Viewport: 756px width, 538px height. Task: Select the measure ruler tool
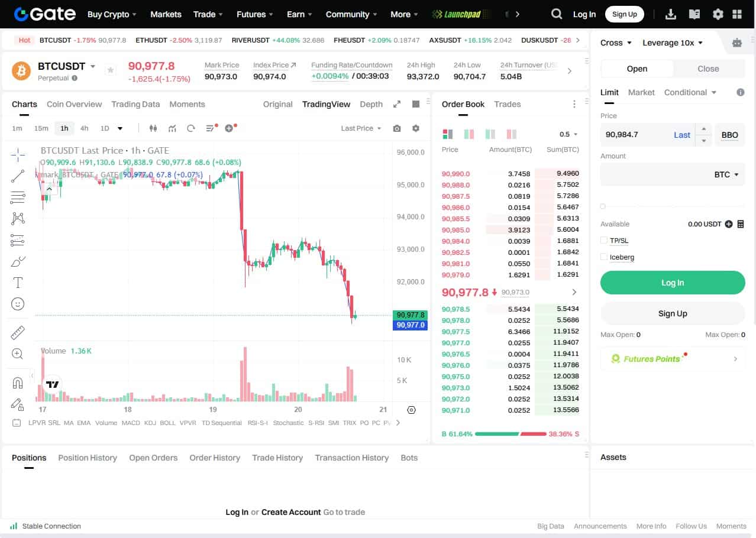point(17,332)
